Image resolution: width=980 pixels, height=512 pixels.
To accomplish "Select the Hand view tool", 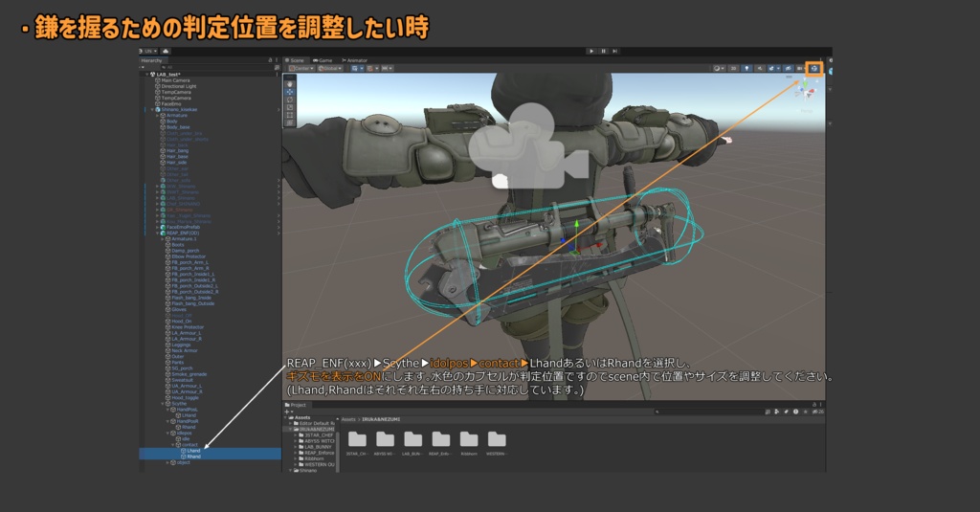I will point(289,83).
